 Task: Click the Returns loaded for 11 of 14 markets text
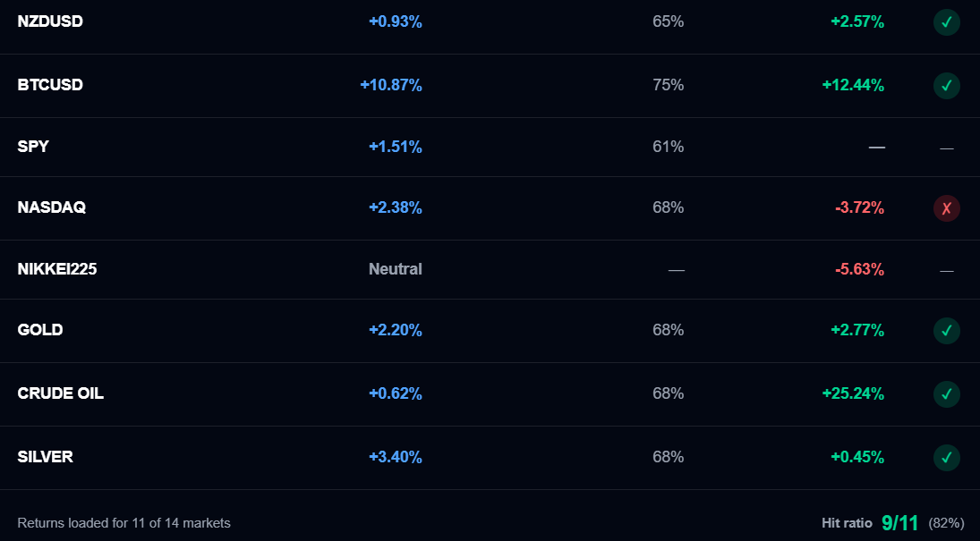tap(124, 523)
